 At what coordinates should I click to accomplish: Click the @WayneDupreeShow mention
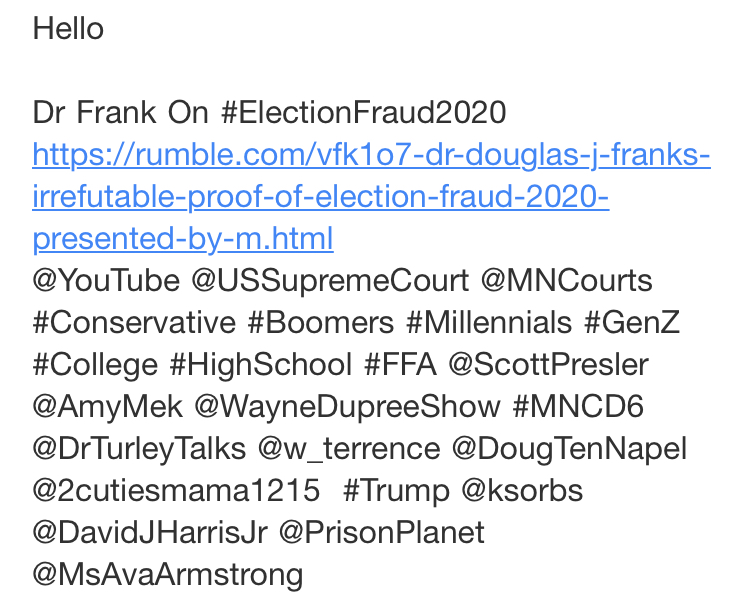347,407
